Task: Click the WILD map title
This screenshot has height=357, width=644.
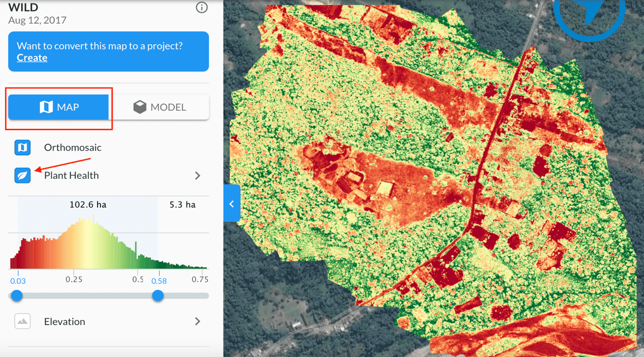Action: tap(23, 8)
